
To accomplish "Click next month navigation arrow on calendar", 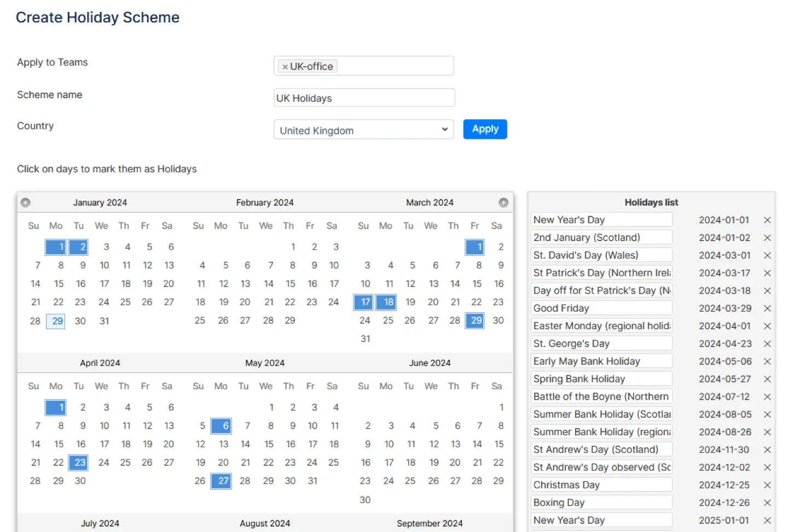I will (x=503, y=202).
